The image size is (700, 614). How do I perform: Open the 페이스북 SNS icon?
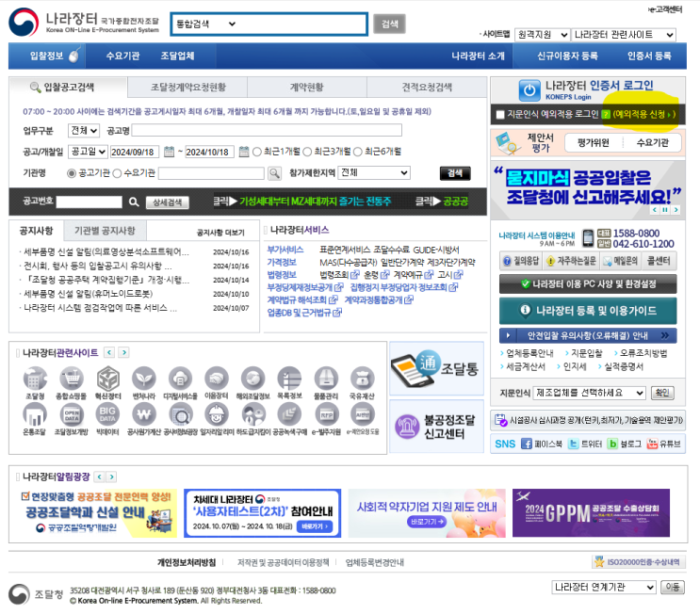pos(527,444)
